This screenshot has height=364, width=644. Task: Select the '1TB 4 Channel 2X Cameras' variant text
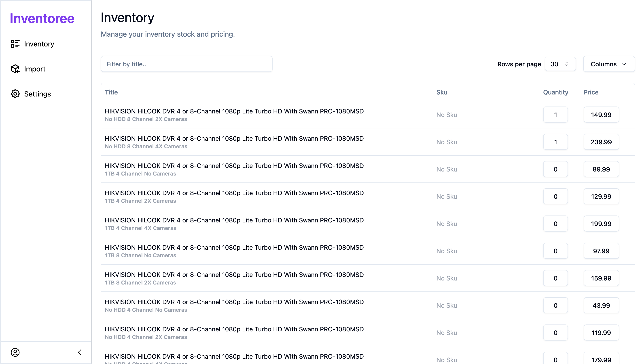pyautogui.click(x=140, y=201)
